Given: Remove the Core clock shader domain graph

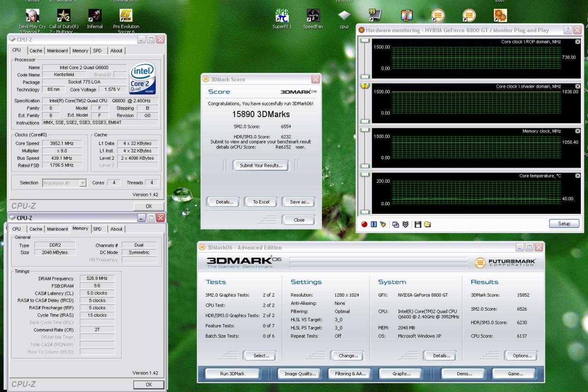Looking at the screenshot, I should (578, 86).
